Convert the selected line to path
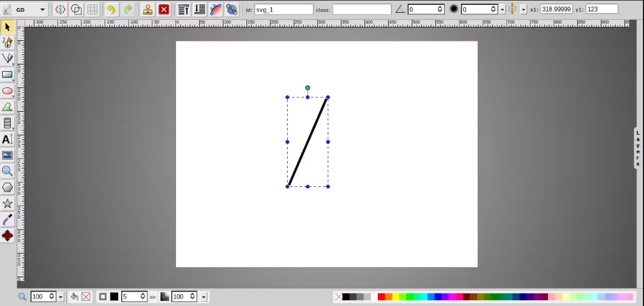The image size is (644, 306). pyautogui.click(x=216, y=9)
